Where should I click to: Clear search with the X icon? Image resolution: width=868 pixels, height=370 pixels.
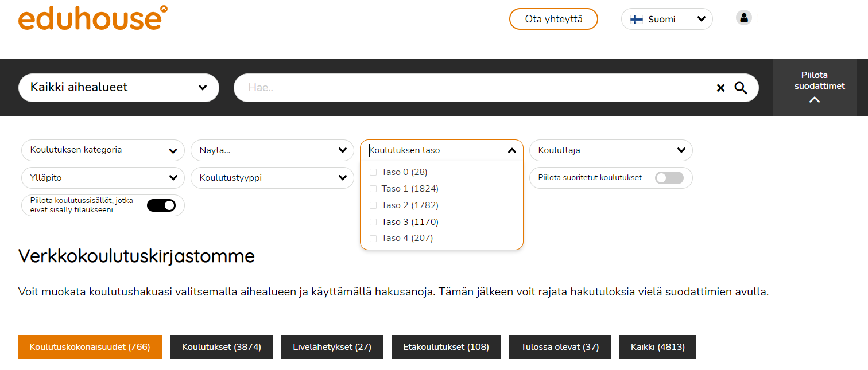(720, 88)
